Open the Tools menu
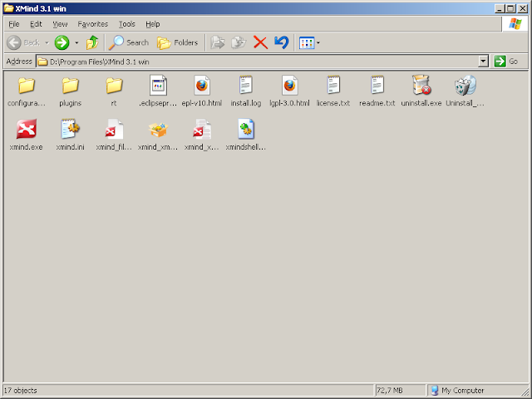The image size is (532, 399). [x=127, y=24]
